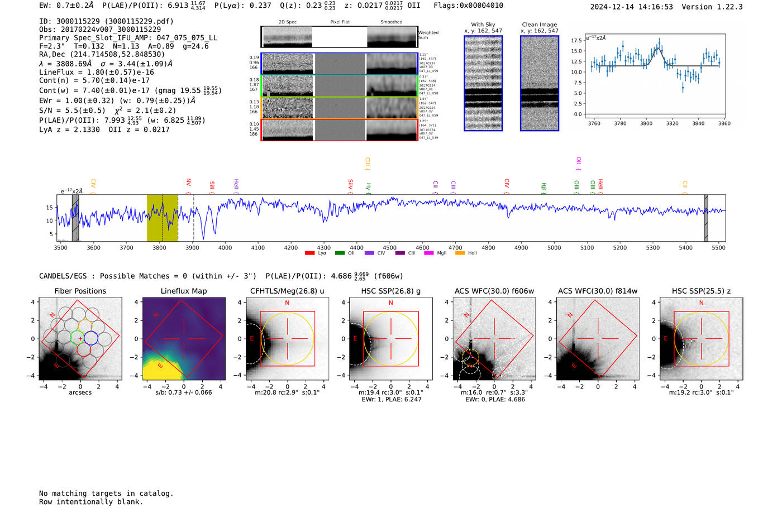Select the orange-bordered 2D spectrum row
Image resolution: width=782 pixels, height=532 pixels.
(339, 108)
